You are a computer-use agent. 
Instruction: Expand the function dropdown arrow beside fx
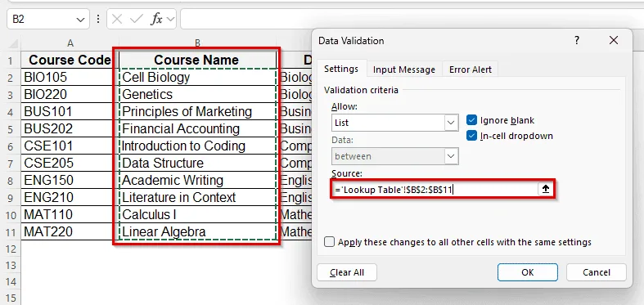(170, 20)
